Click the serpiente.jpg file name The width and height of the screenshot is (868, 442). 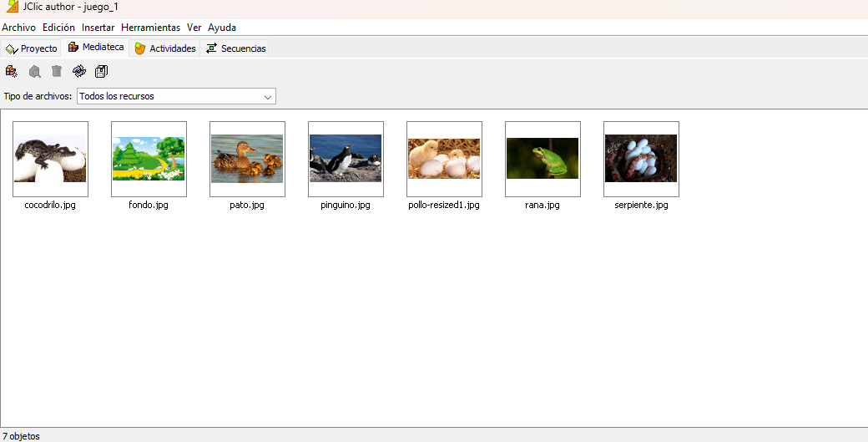(641, 205)
